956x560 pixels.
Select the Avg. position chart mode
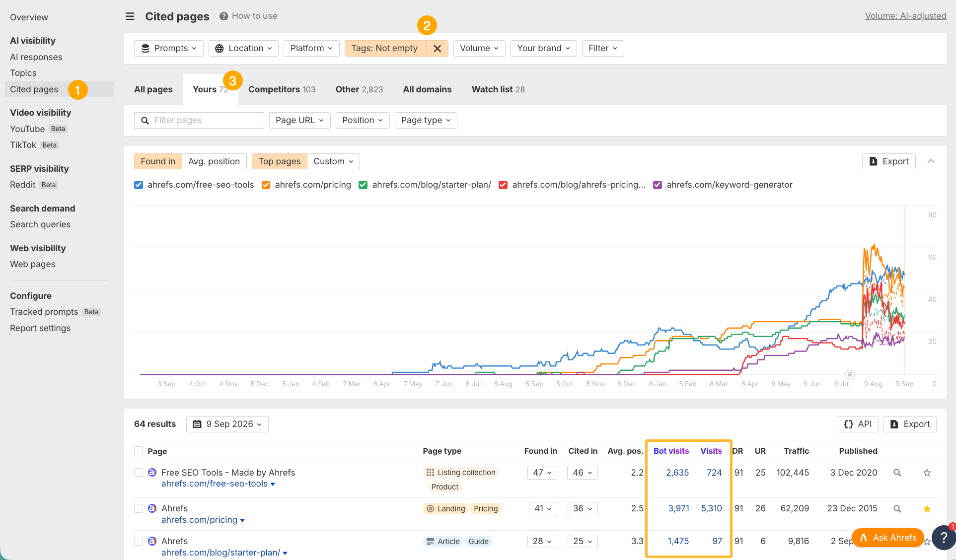tap(214, 161)
